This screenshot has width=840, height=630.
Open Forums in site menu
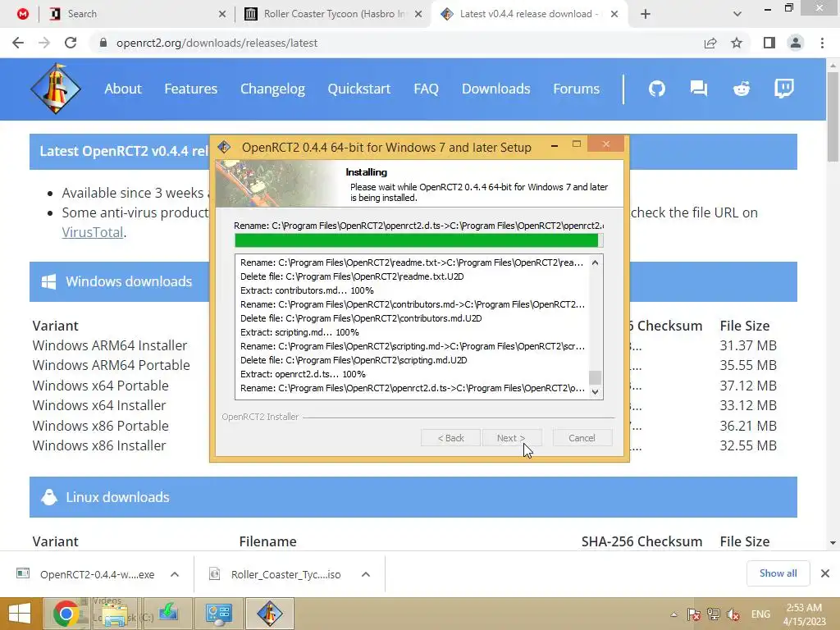click(577, 89)
